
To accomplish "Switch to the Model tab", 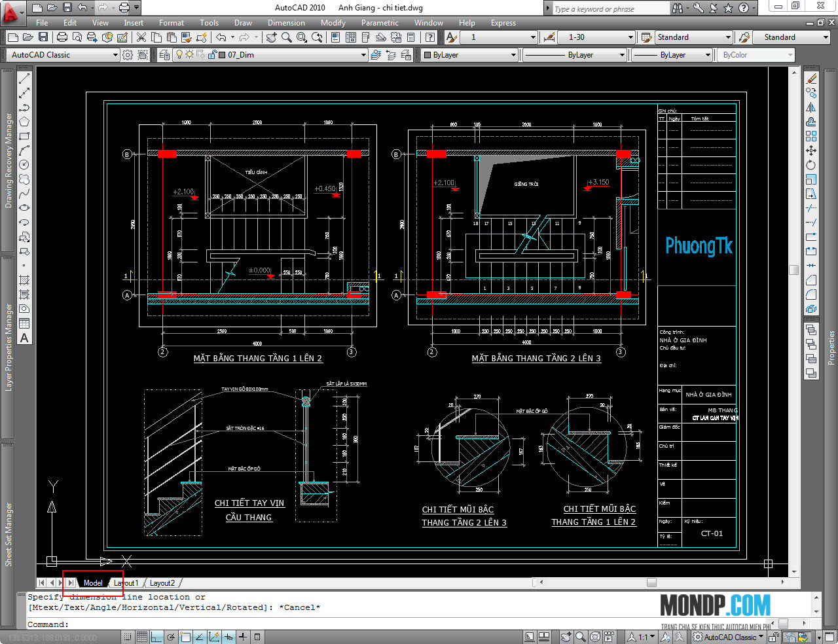I will click(x=93, y=583).
